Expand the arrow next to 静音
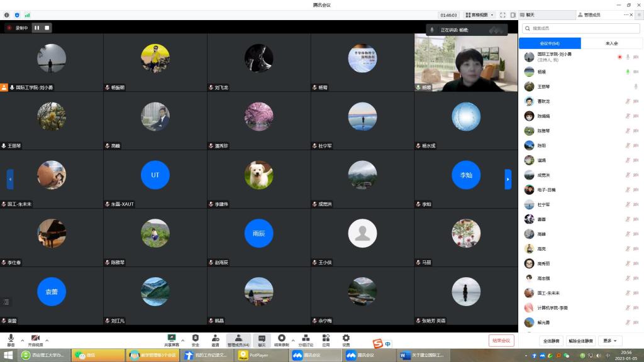Image resolution: width=644 pixels, height=362 pixels. tap(22, 340)
